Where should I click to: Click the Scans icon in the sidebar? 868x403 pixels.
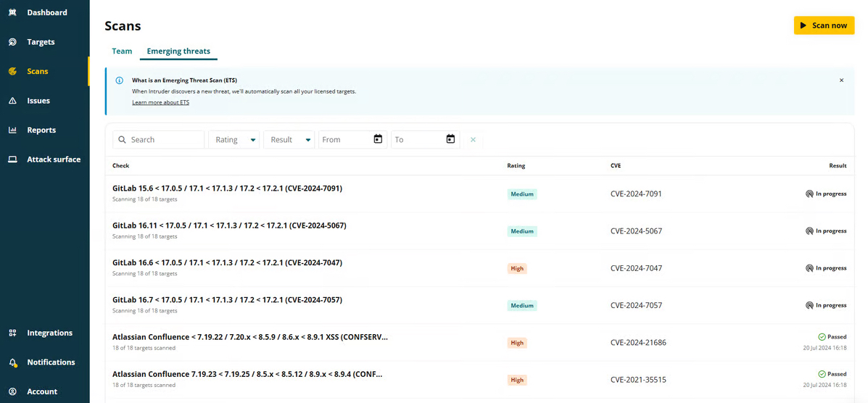pyautogui.click(x=13, y=72)
